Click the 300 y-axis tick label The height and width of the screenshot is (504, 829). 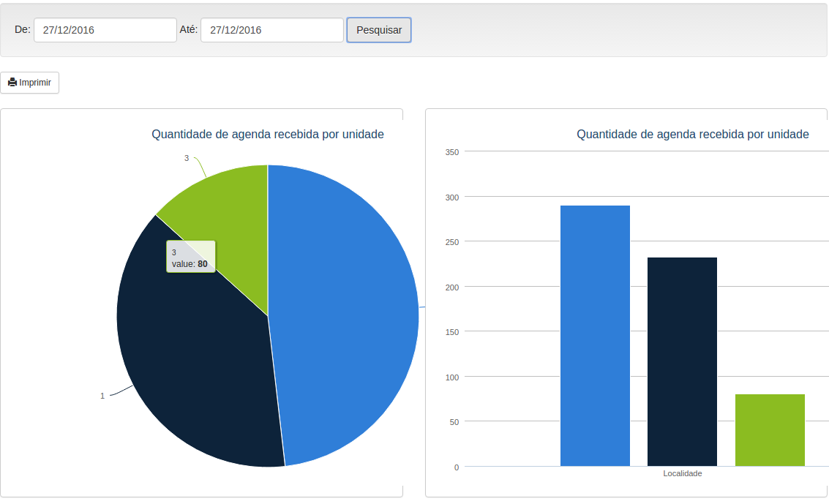click(x=451, y=198)
